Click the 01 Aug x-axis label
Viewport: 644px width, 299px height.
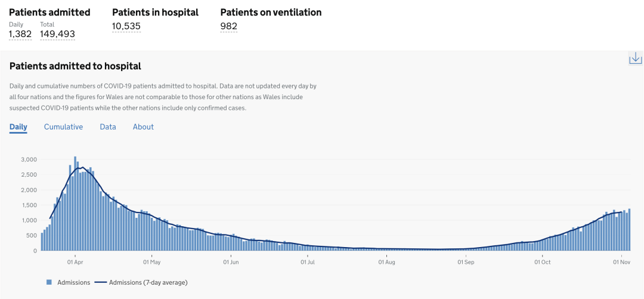387,261
